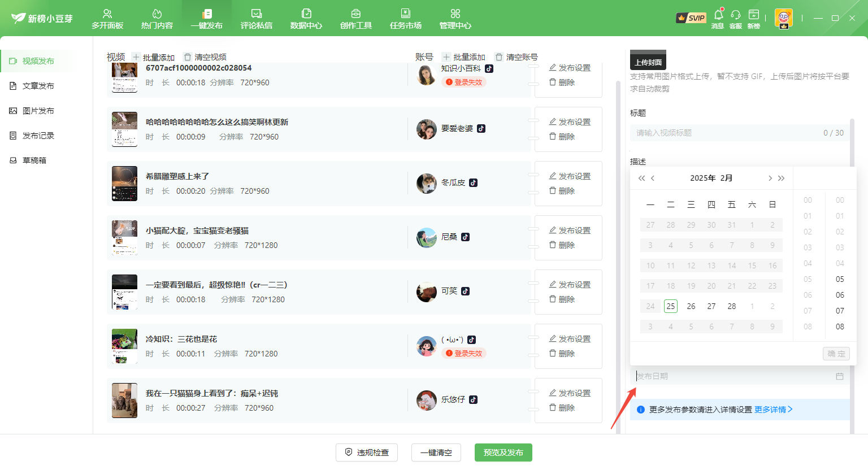Viewport: 868px width, 470px height.
Task: Click the 发布日期 input field
Action: tap(740, 376)
